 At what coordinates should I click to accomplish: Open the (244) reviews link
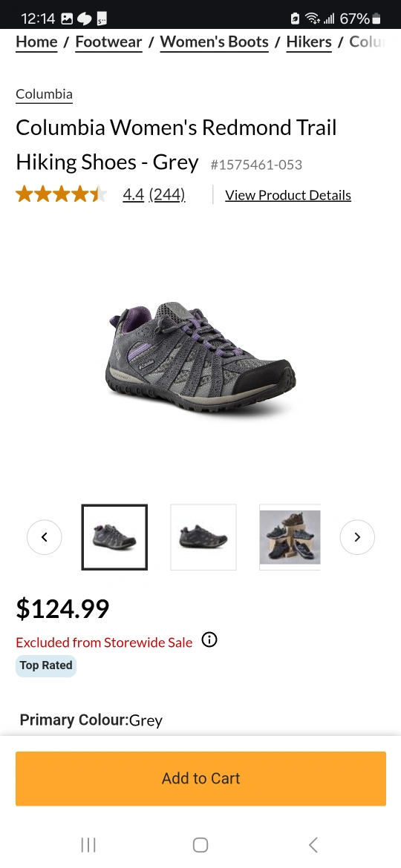pos(167,195)
